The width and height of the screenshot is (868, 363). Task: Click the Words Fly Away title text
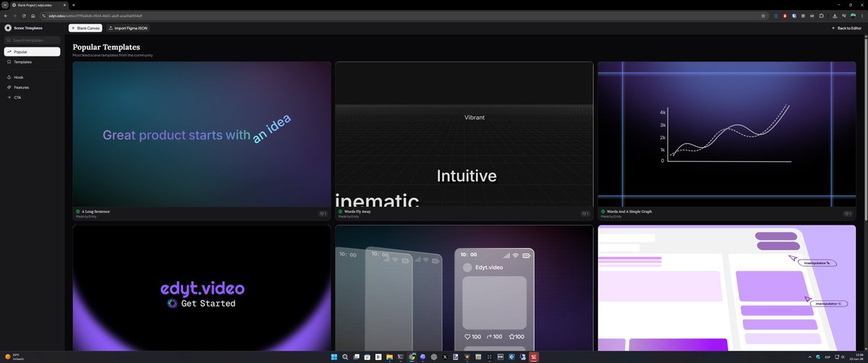point(357,211)
